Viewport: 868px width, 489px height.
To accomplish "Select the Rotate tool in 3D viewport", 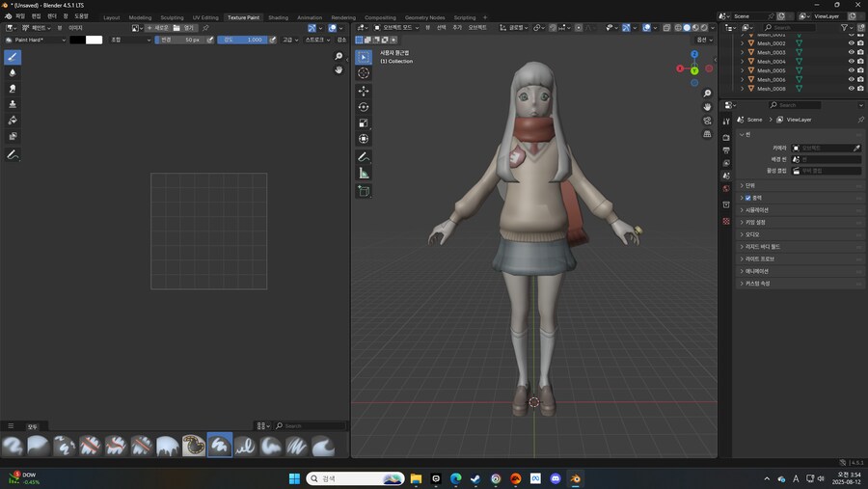I will point(364,107).
